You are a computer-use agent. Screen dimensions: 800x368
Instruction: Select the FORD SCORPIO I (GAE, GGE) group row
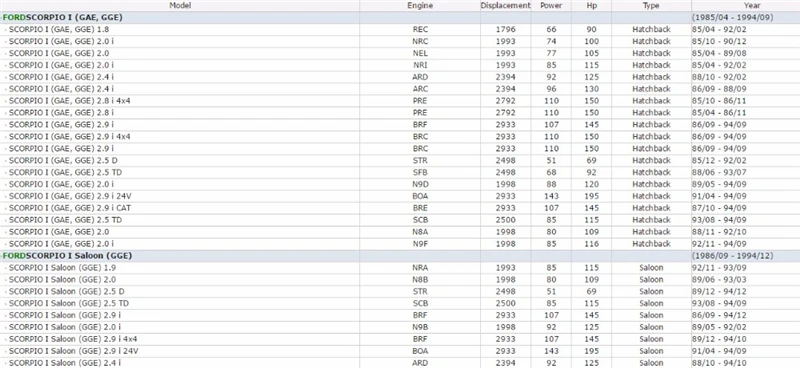click(400, 17)
